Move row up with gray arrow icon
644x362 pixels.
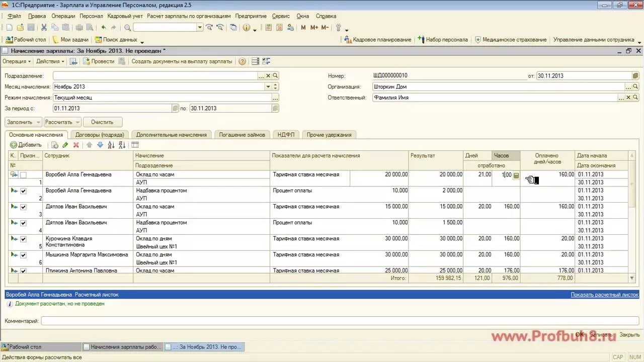point(89,145)
